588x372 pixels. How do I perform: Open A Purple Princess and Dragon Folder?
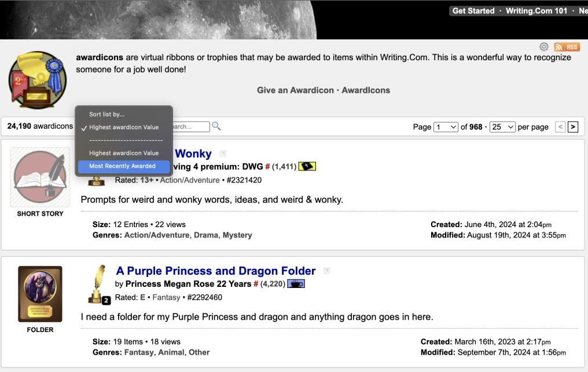(216, 271)
